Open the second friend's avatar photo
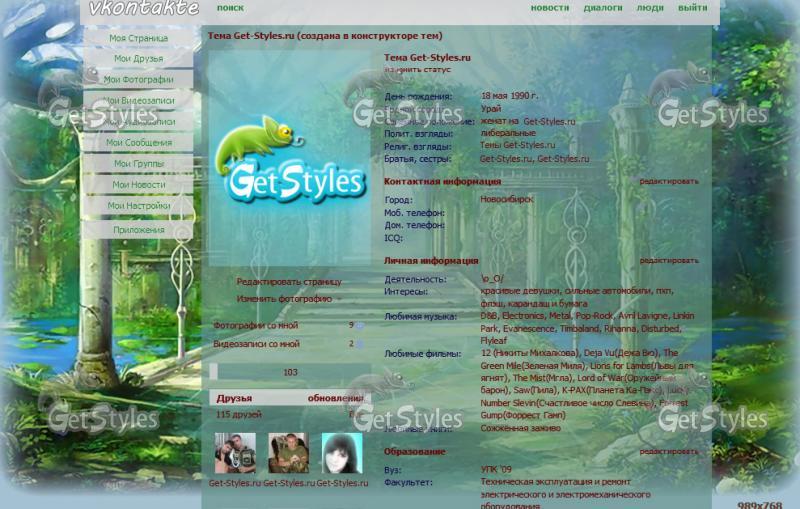 click(x=288, y=453)
